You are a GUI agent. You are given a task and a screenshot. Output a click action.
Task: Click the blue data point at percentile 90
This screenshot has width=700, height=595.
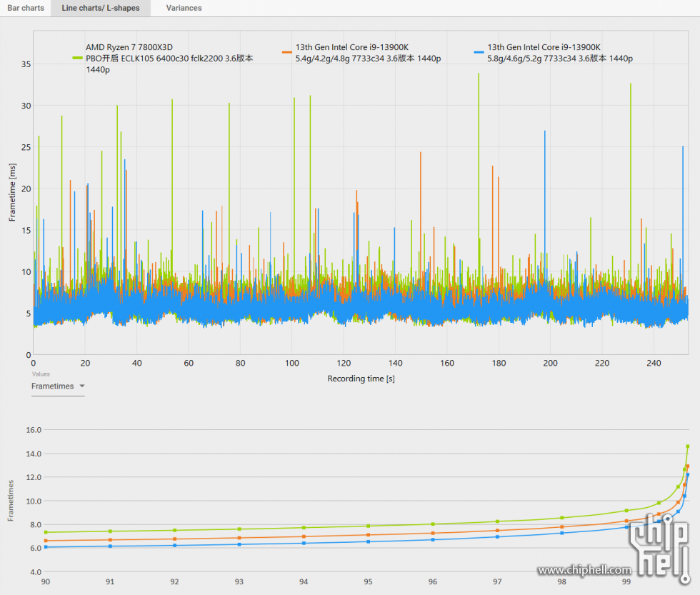(x=46, y=547)
